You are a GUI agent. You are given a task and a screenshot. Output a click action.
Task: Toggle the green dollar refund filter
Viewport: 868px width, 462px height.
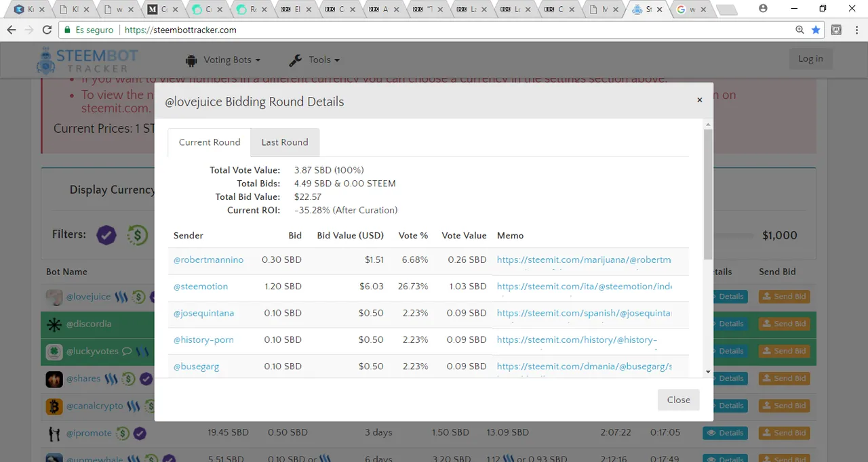click(138, 235)
